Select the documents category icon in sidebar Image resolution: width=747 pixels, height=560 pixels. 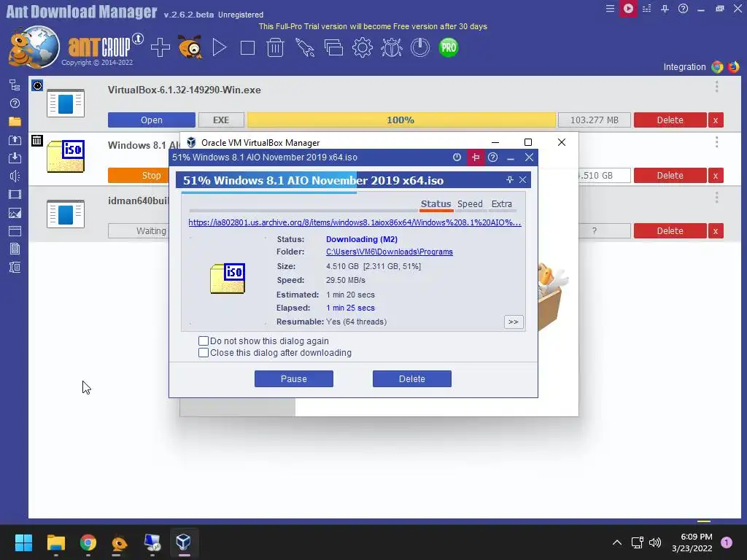[15, 249]
